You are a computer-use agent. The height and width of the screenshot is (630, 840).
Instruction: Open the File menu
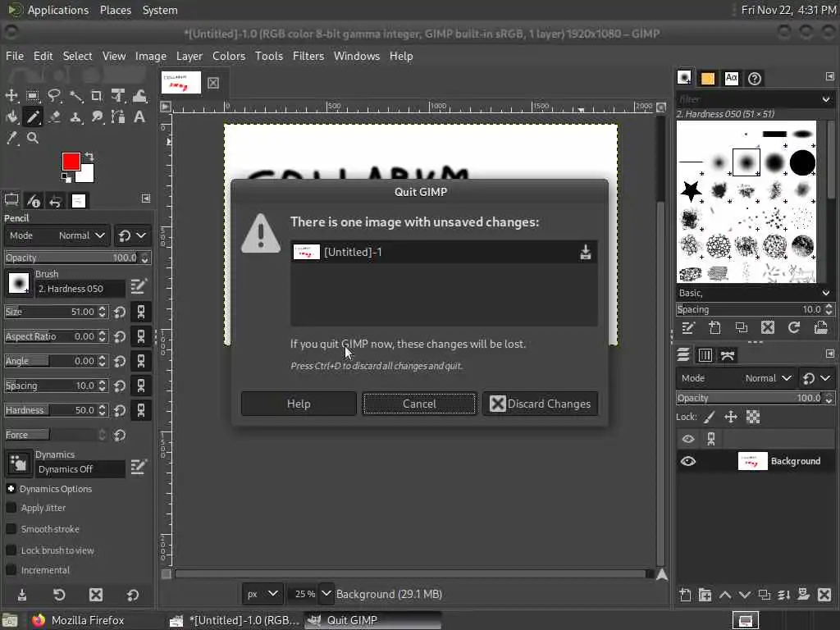[15, 57]
